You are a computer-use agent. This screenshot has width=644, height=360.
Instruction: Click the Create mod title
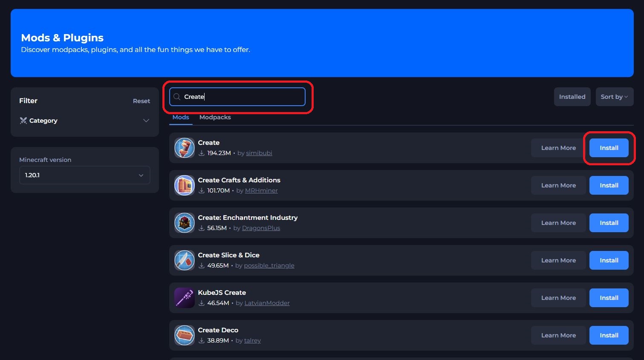coord(209,143)
